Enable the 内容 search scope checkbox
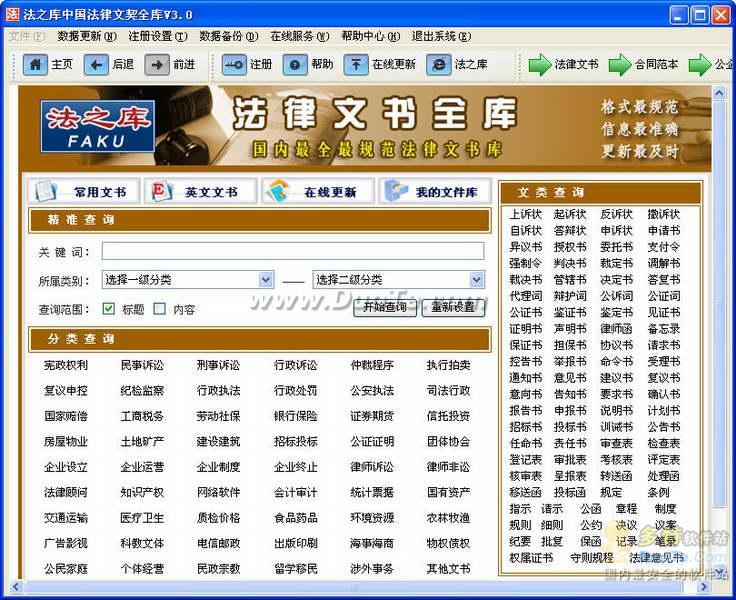736x600 pixels. 160,309
